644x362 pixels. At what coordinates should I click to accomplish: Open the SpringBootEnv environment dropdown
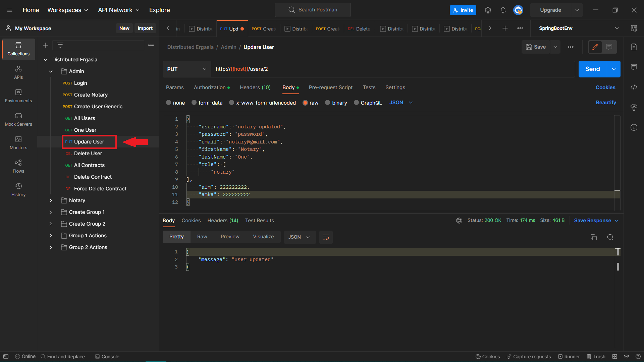coord(579,28)
